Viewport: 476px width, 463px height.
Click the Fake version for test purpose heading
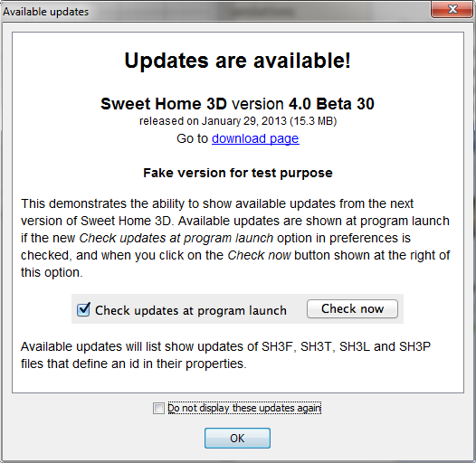coord(238,173)
